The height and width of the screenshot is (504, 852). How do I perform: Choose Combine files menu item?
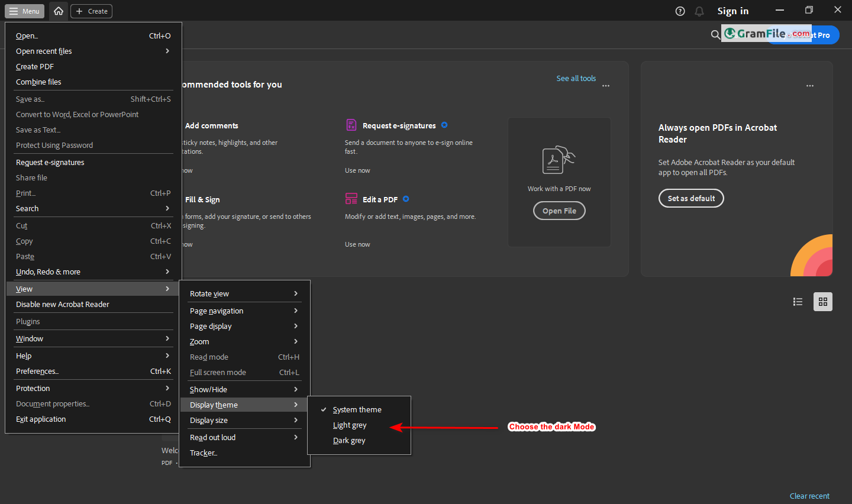tap(93, 82)
